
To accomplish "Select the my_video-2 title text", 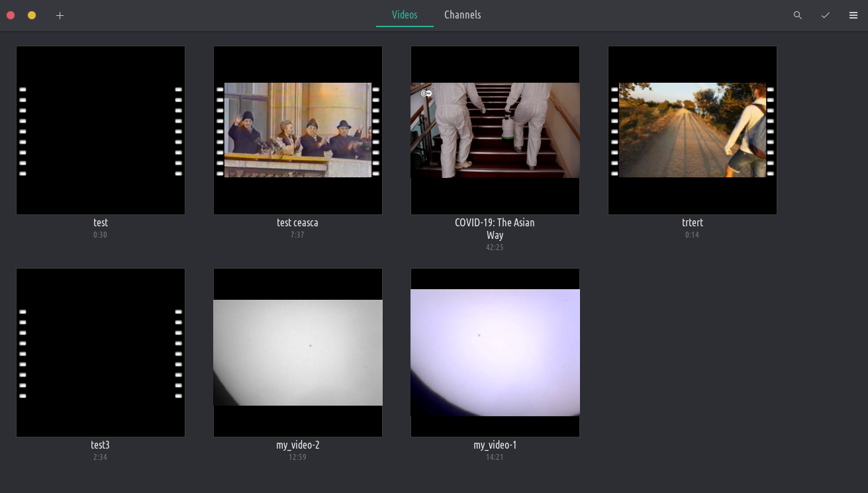I will coord(297,445).
